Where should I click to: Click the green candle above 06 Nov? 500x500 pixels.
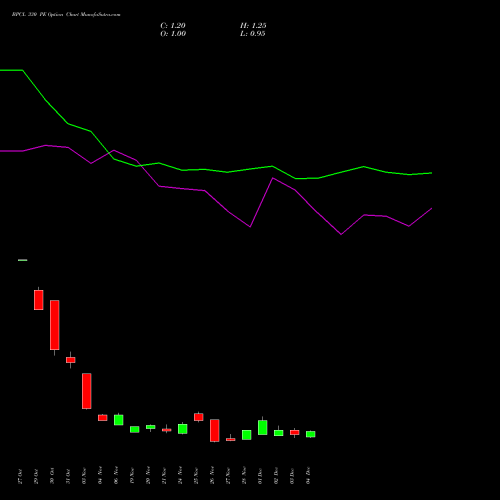click(119, 420)
